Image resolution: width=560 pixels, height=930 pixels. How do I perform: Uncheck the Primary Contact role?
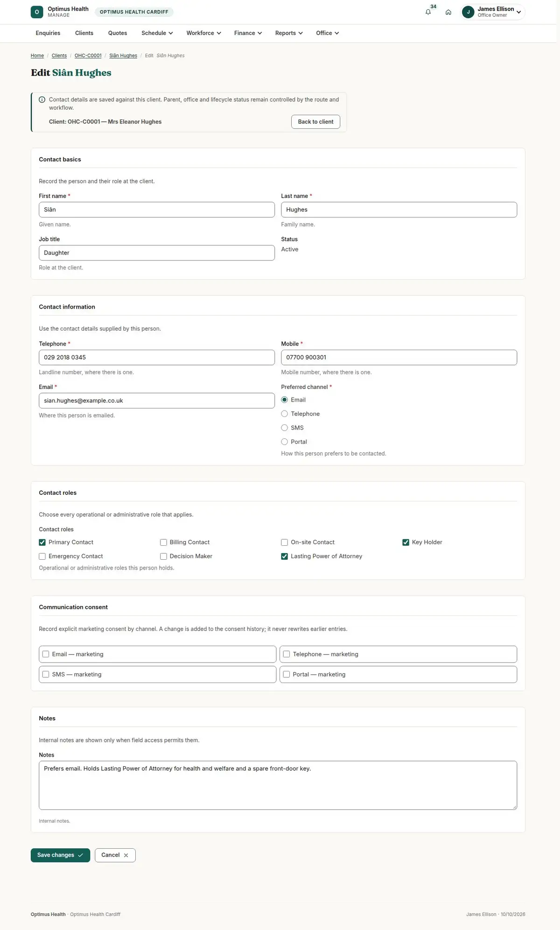[x=42, y=542]
